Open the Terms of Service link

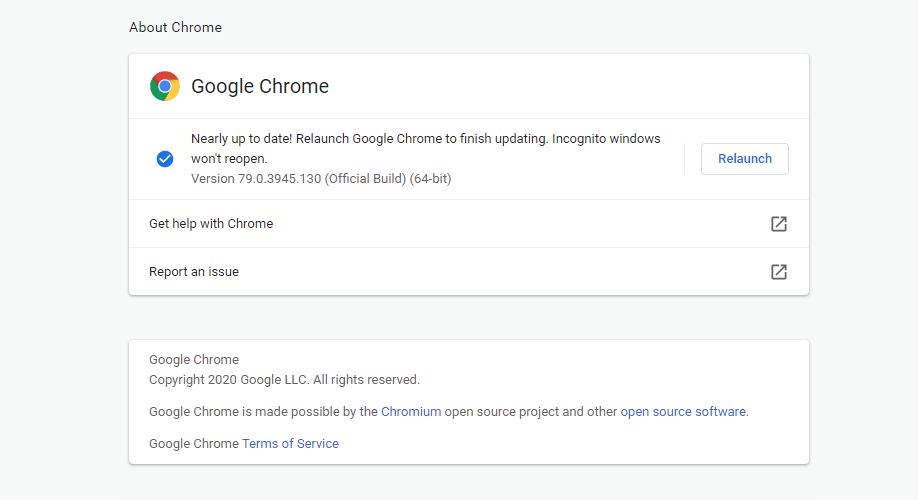(290, 443)
